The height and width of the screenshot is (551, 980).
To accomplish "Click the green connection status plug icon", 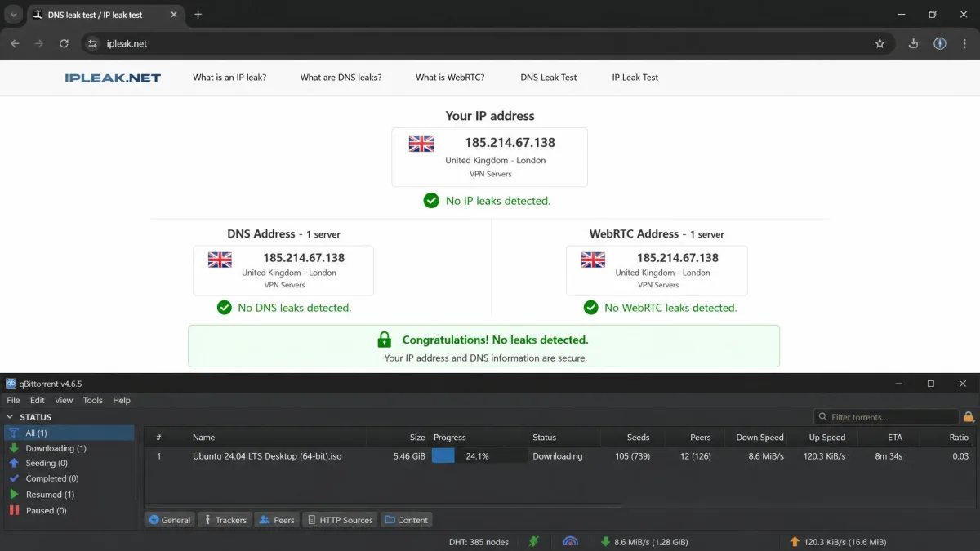I will pos(534,541).
